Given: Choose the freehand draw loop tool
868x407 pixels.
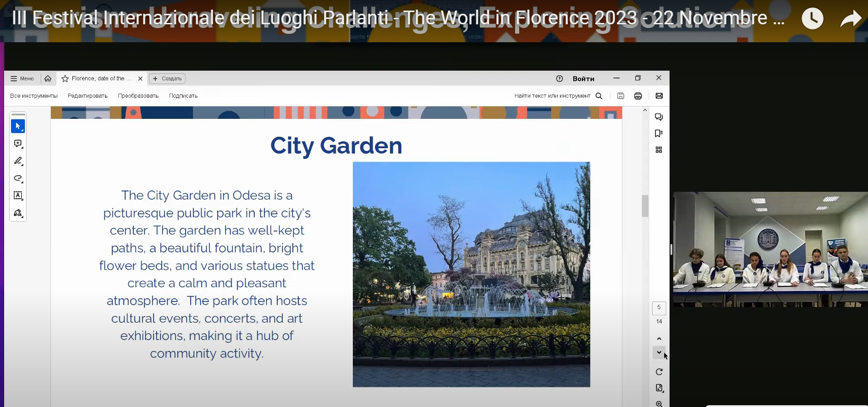Looking at the screenshot, I should [18, 178].
